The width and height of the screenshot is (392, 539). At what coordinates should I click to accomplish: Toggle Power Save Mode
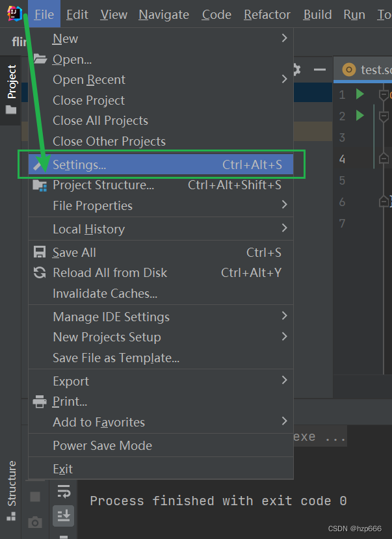(x=103, y=446)
